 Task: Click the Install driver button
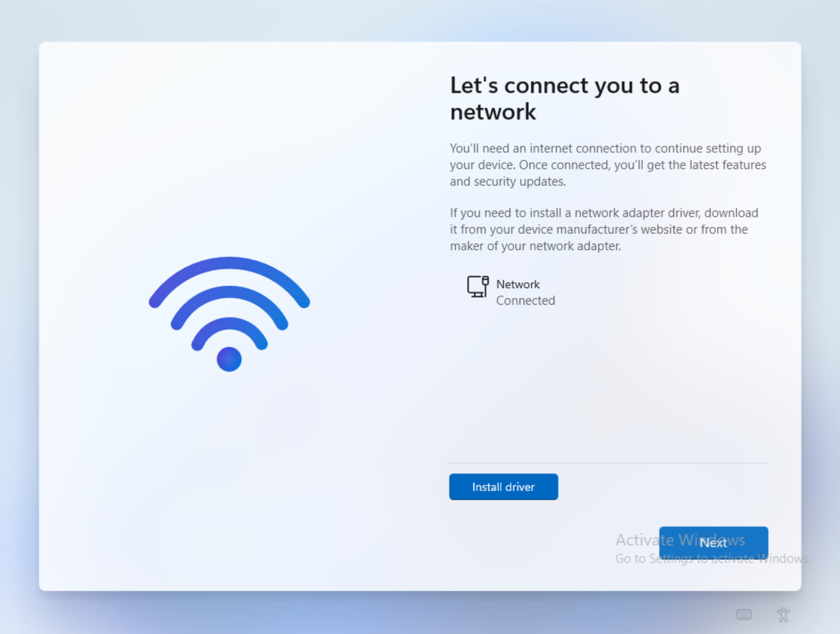point(503,487)
